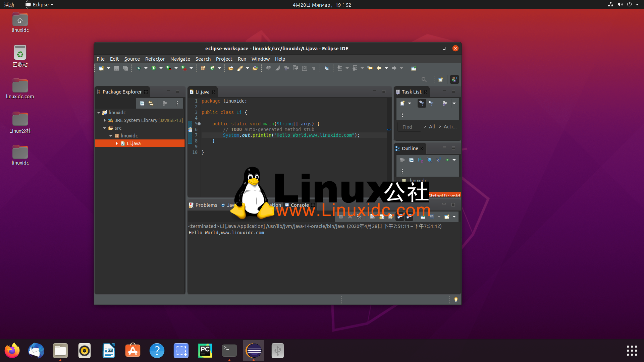The height and width of the screenshot is (362, 644).
Task: Click the Quick Access search magnifier
Action: [x=424, y=79]
